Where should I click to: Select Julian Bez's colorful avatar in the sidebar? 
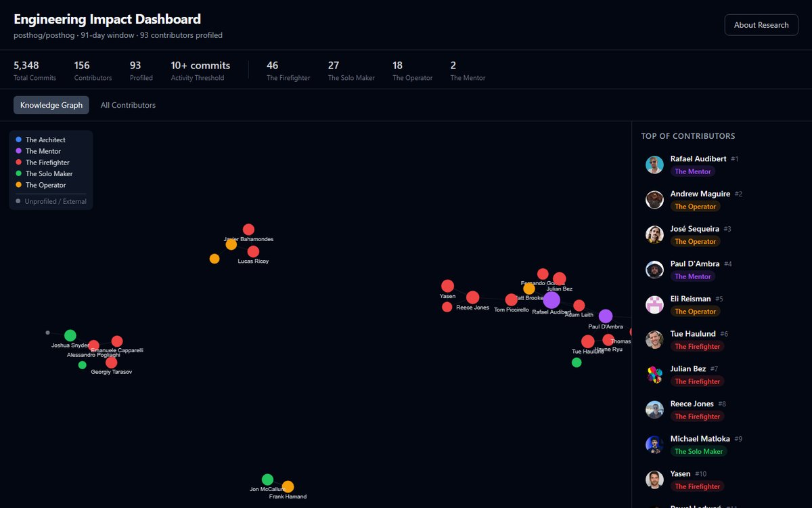coord(654,375)
